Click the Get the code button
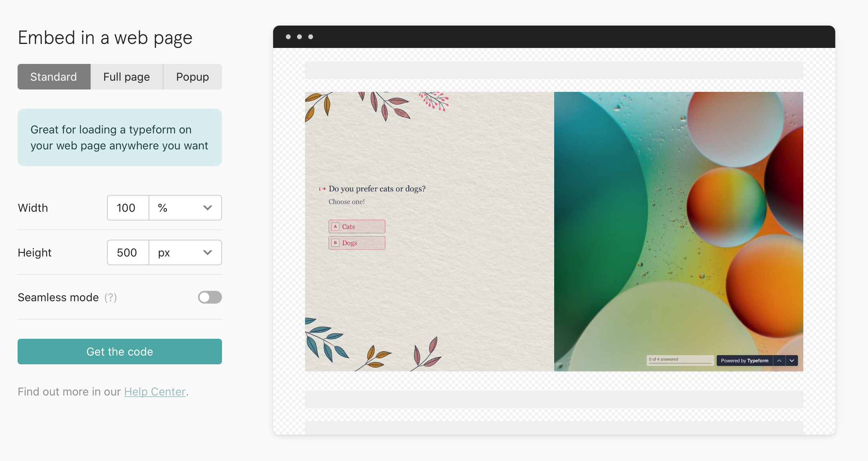Screen dimensions: 868x461 click(120, 352)
